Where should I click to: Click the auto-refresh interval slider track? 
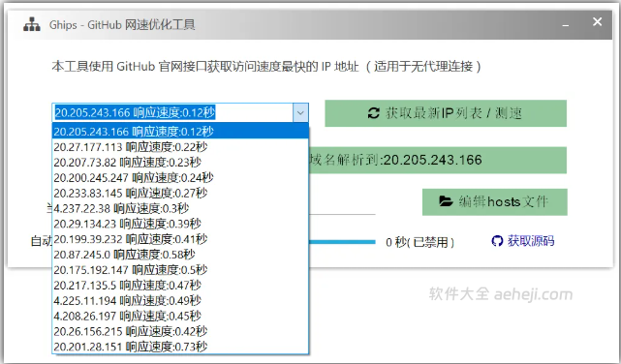[342, 242]
